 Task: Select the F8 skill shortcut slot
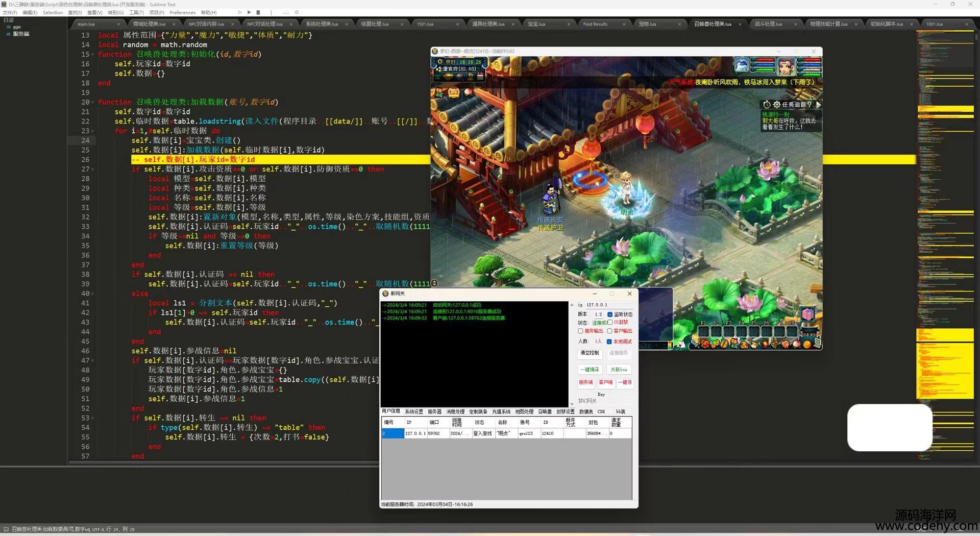coord(792,332)
